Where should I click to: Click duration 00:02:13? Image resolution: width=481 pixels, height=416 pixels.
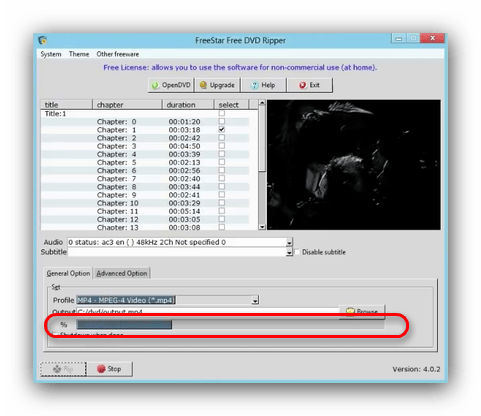184,162
